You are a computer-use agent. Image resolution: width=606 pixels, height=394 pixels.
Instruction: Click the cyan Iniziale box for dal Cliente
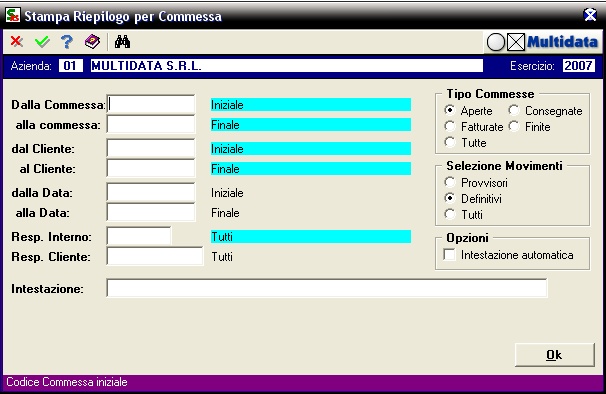click(x=310, y=149)
